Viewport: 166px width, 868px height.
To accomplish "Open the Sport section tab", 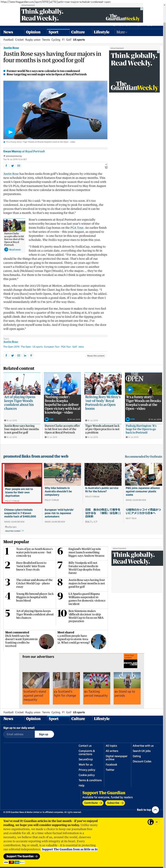I will [x=53, y=32].
